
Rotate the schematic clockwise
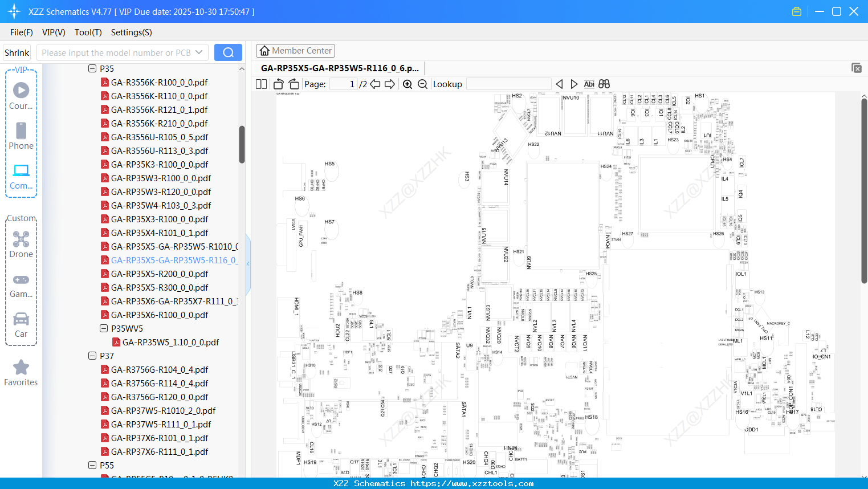tap(294, 84)
